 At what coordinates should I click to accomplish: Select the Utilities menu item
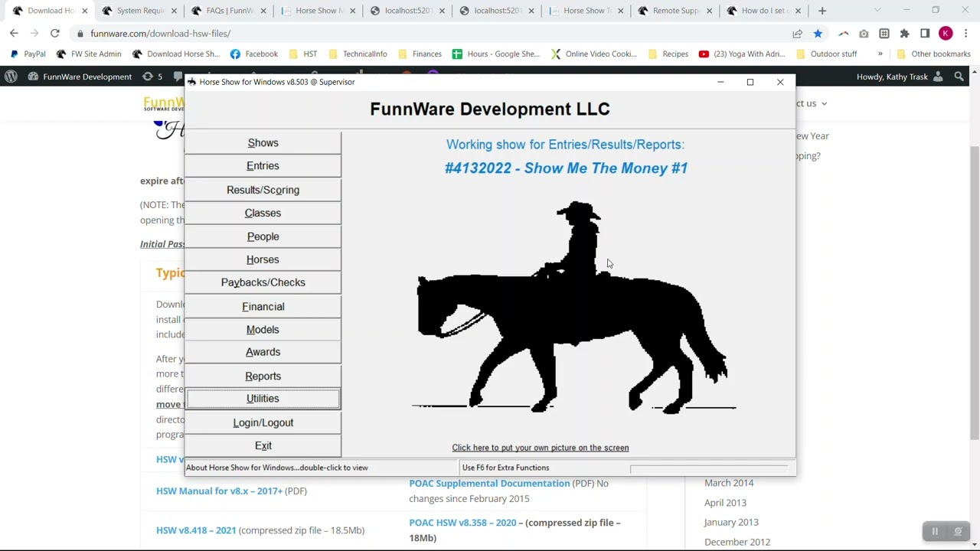pos(263,399)
